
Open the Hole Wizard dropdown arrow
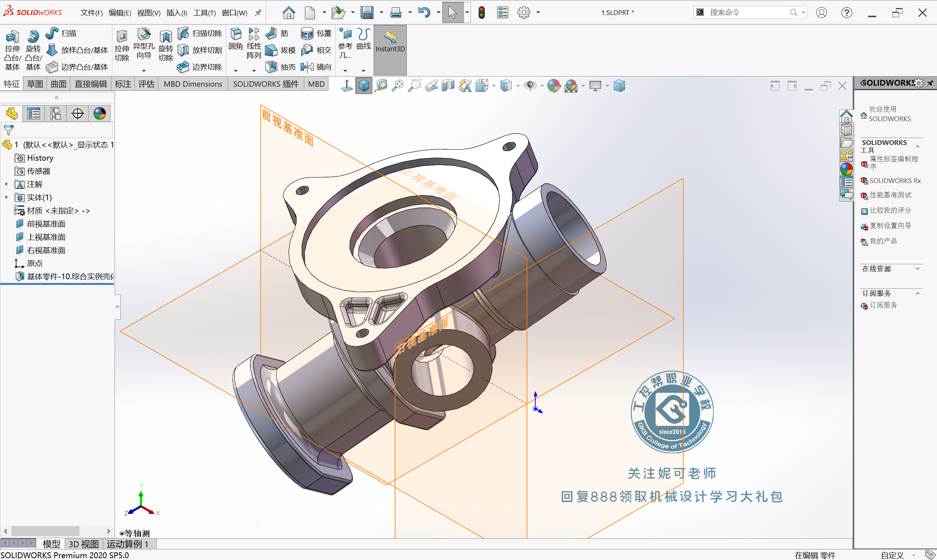[144, 71]
